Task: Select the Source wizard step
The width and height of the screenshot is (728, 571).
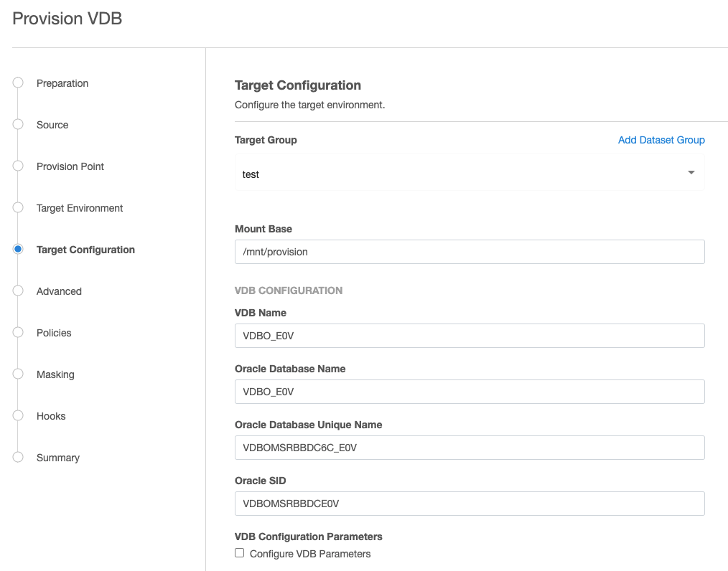Action: [x=52, y=125]
